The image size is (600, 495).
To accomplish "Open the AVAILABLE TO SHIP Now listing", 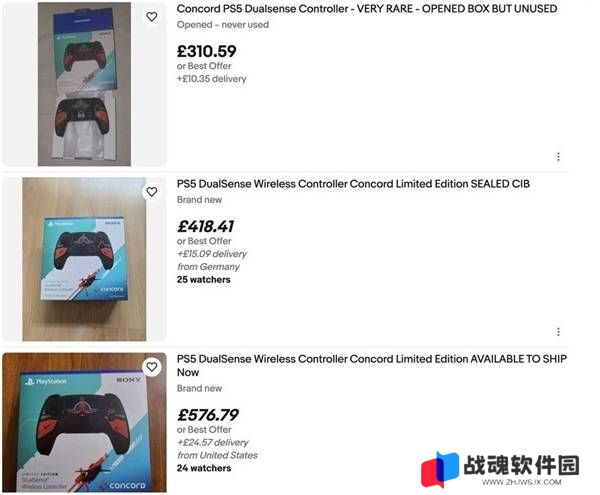I will coord(372,365).
